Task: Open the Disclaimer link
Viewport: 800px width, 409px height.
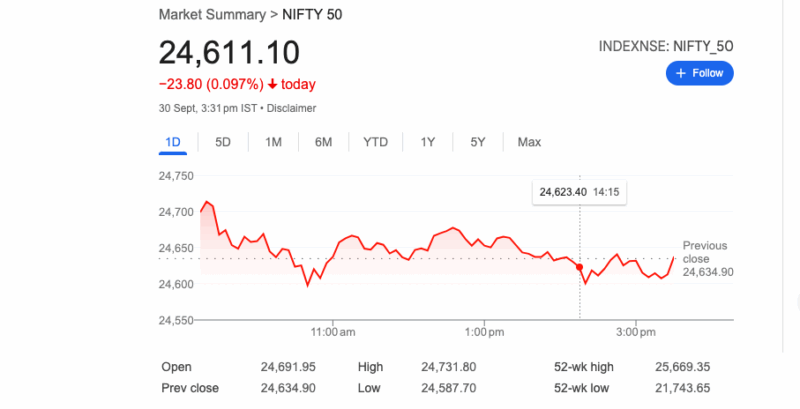Action: (x=290, y=108)
